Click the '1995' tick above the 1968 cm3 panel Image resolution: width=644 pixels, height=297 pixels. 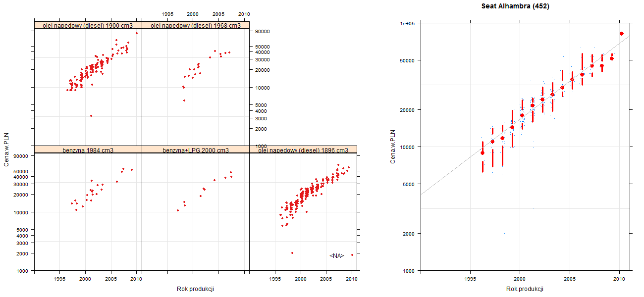[167, 14]
